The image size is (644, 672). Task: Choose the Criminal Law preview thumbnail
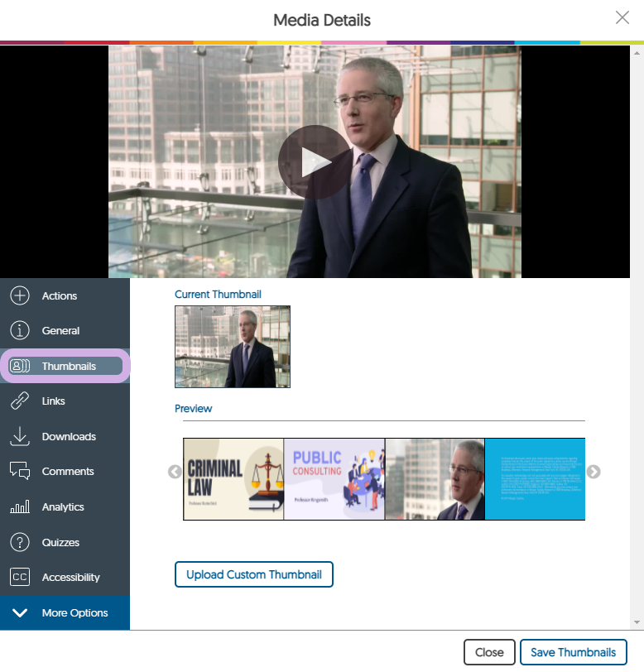[233, 479]
